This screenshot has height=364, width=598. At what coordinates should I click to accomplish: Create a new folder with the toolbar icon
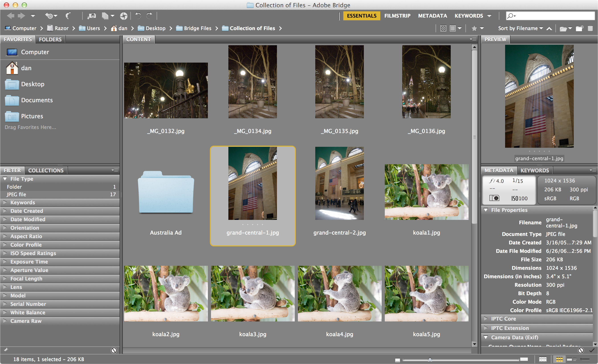580,28
